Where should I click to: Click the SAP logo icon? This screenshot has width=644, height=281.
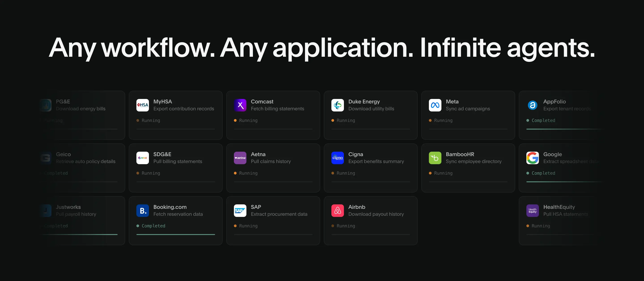click(240, 211)
